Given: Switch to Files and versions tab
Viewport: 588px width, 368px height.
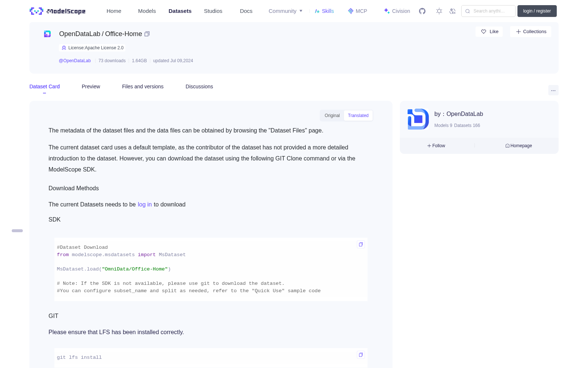Looking at the screenshot, I should (143, 86).
